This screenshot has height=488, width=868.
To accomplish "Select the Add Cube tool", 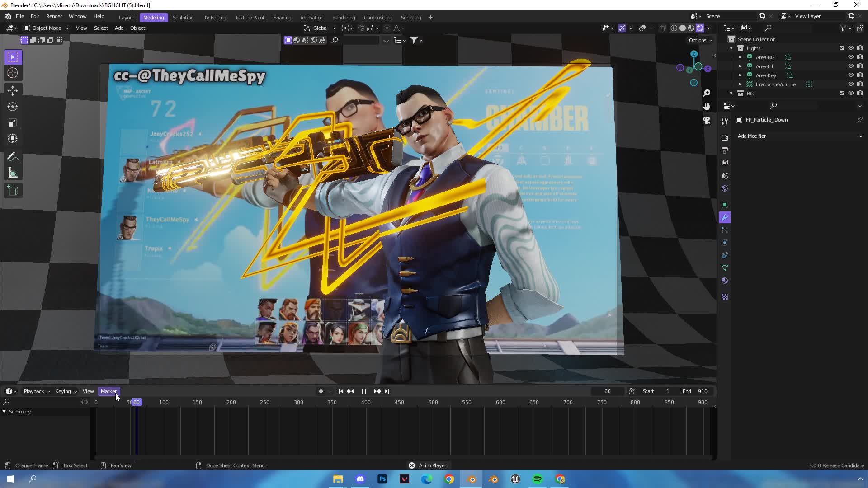I will click(x=13, y=190).
